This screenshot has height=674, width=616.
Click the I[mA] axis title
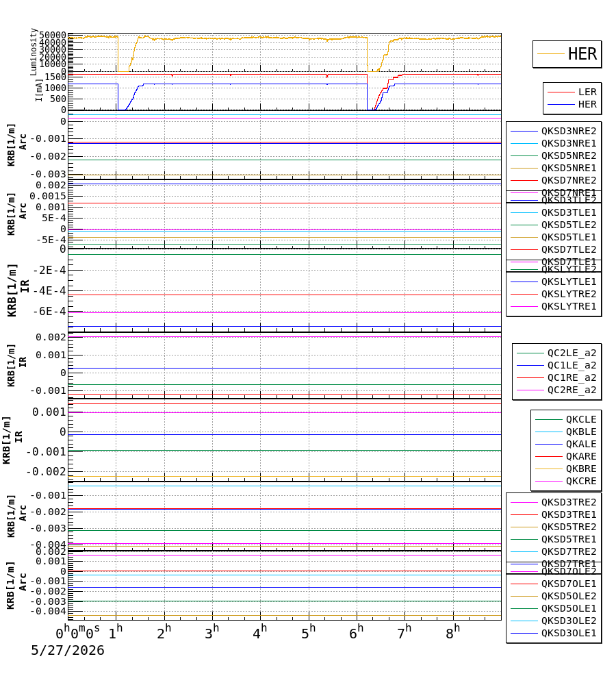pyautogui.click(x=39, y=90)
